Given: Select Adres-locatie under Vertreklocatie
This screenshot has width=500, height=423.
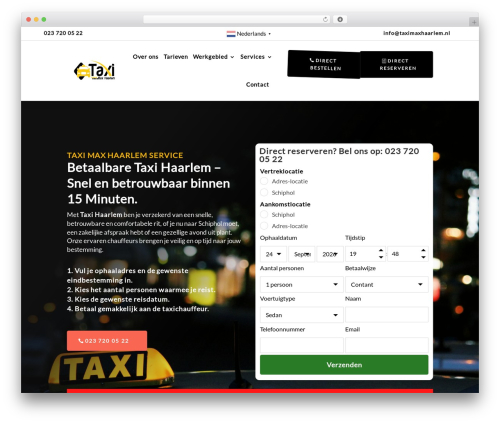Looking at the screenshot, I should 264,181.
